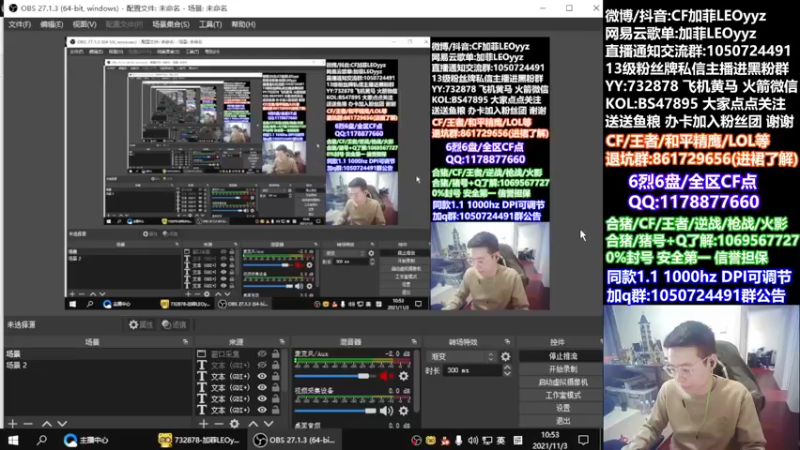Viewport: 800px width, 450px height.
Task: Click the 滤镜 filters button in source toolbar
Action: pos(174,324)
